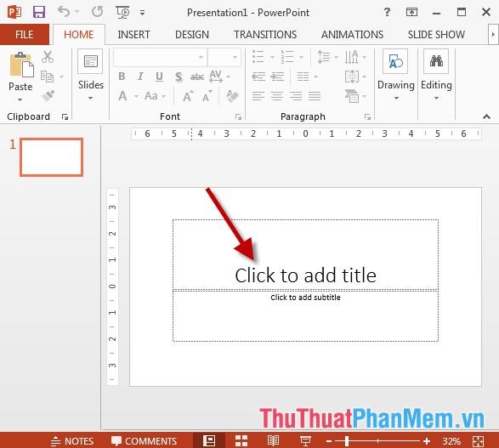
Task: Open the font size combo box
Action: point(224,57)
